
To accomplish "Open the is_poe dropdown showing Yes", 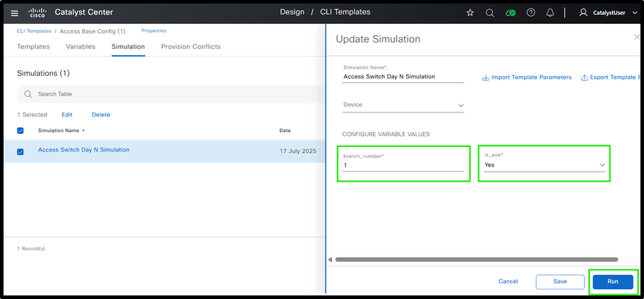I will coord(544,165).
